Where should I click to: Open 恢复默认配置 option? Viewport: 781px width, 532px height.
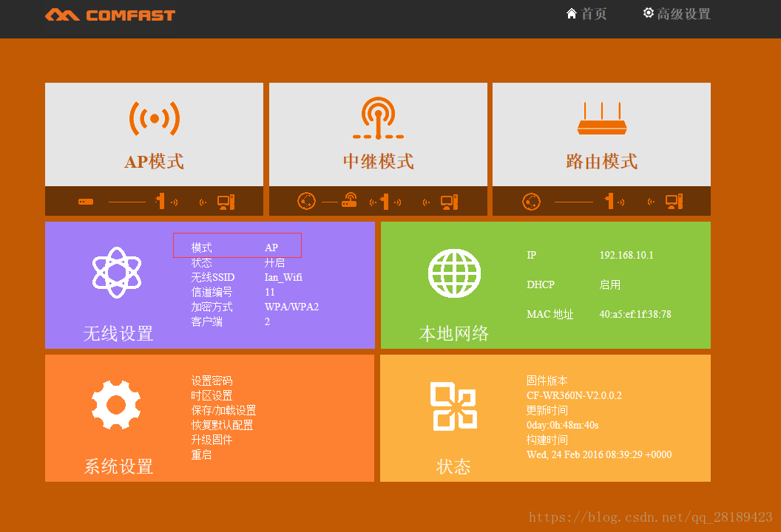(222, 425)
